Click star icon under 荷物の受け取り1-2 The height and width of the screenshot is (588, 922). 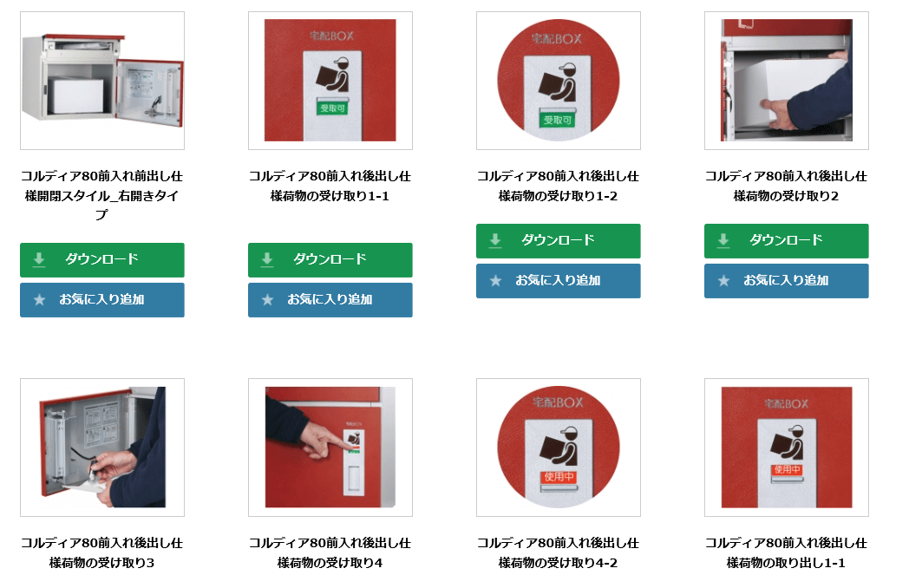coord(495,280)
